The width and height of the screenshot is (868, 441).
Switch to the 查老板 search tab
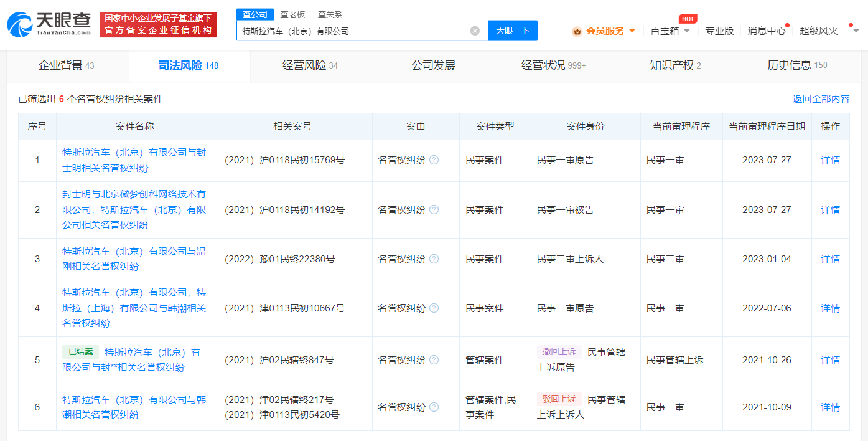[292, 14]
